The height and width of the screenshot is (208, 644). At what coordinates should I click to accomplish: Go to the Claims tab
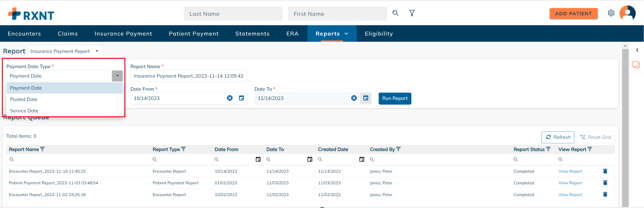[x=68, y=34]
